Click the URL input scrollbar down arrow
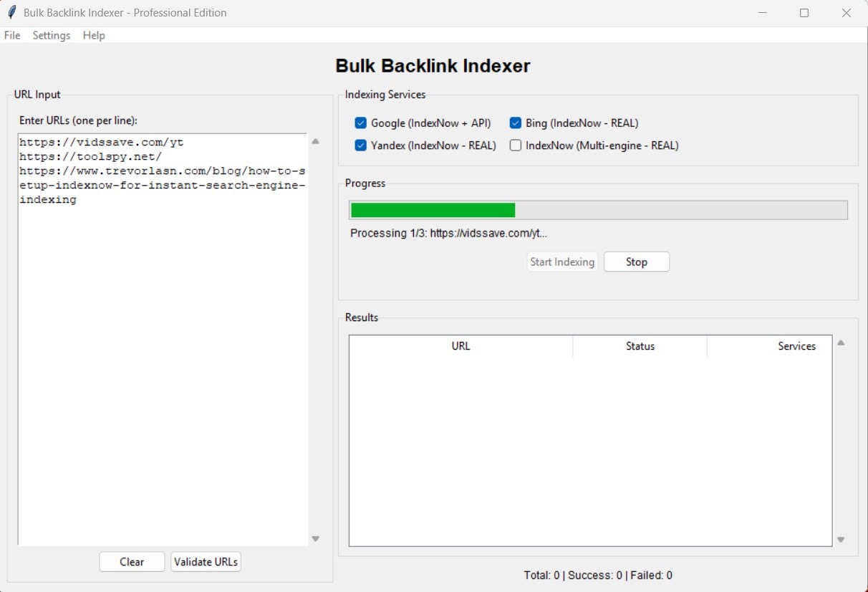 tap(315, 538)
